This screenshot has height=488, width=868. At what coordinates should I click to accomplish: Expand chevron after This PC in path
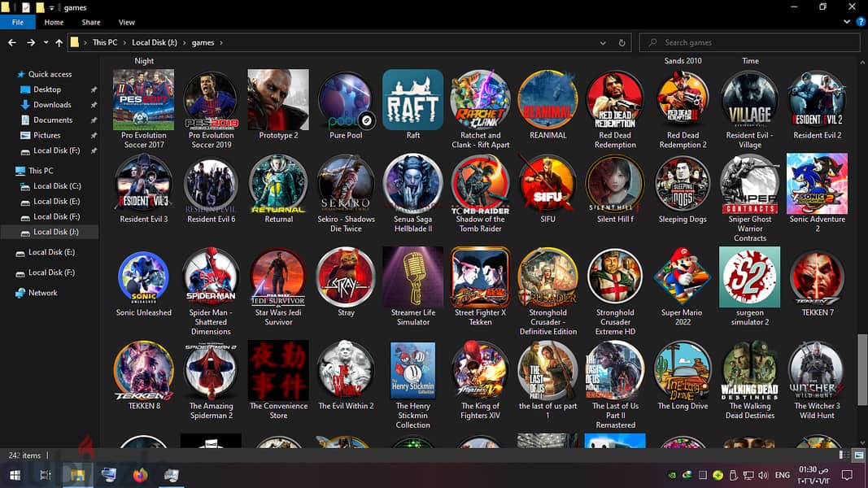tap(124, 42)
